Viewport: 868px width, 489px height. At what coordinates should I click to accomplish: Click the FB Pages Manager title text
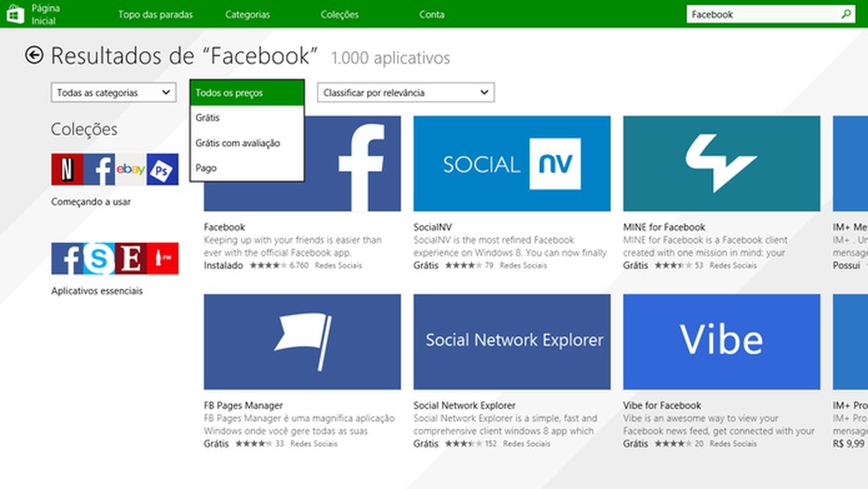point(243,405)
